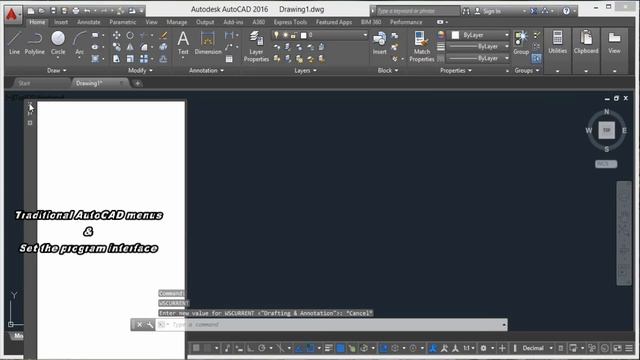Open the Table tool in Annotation
Image resolution: width=640 pixels, height=360 pixels.
(x=229, y=59)
